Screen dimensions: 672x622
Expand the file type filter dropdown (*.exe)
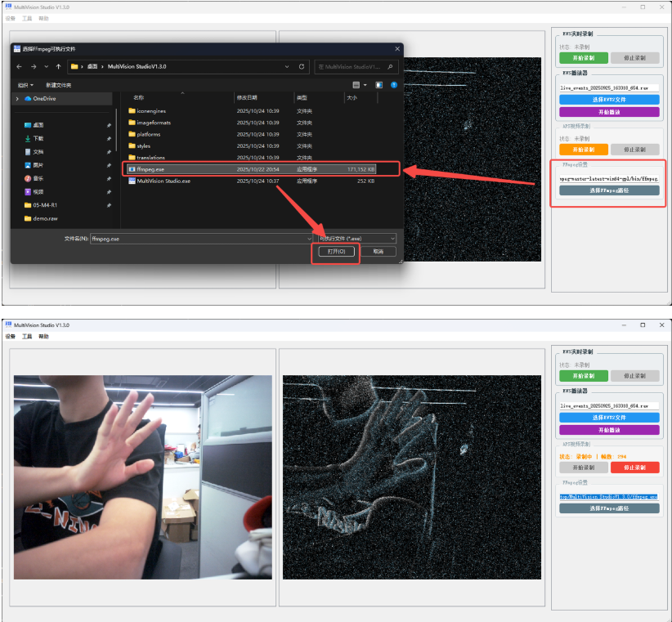coord(356,238)
